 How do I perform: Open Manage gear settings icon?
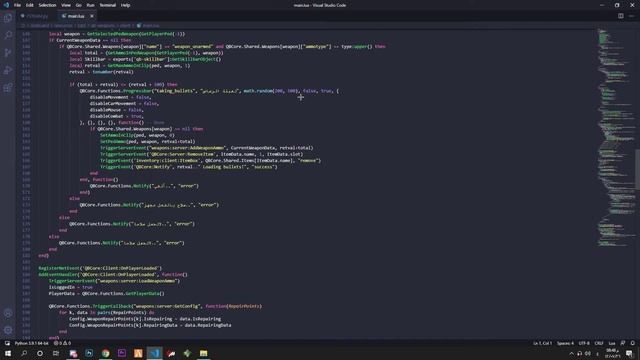8,330
